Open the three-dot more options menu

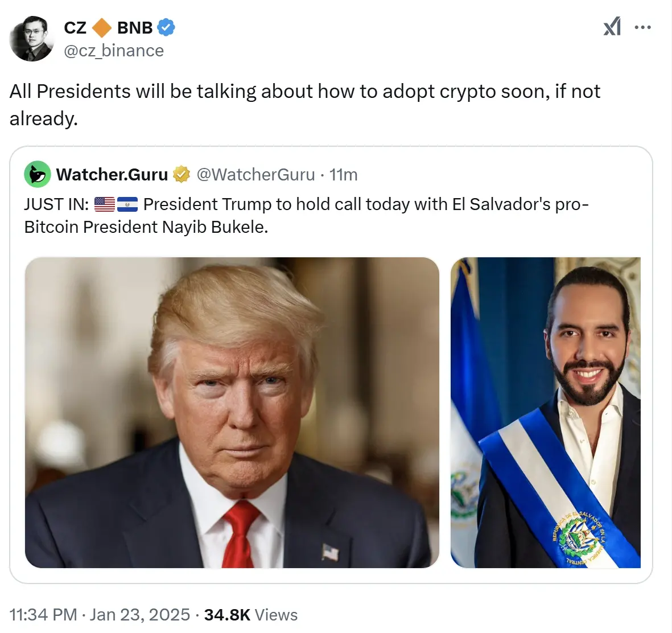643,27
